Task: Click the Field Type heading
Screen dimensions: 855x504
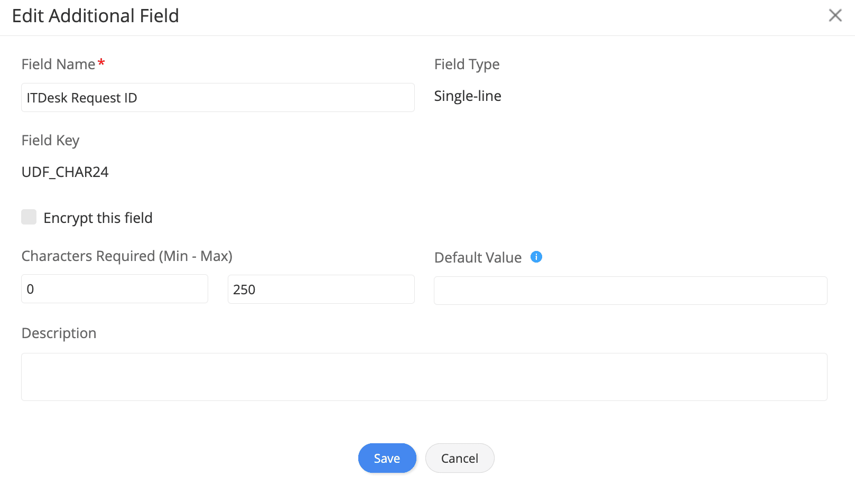Action: 467,64
